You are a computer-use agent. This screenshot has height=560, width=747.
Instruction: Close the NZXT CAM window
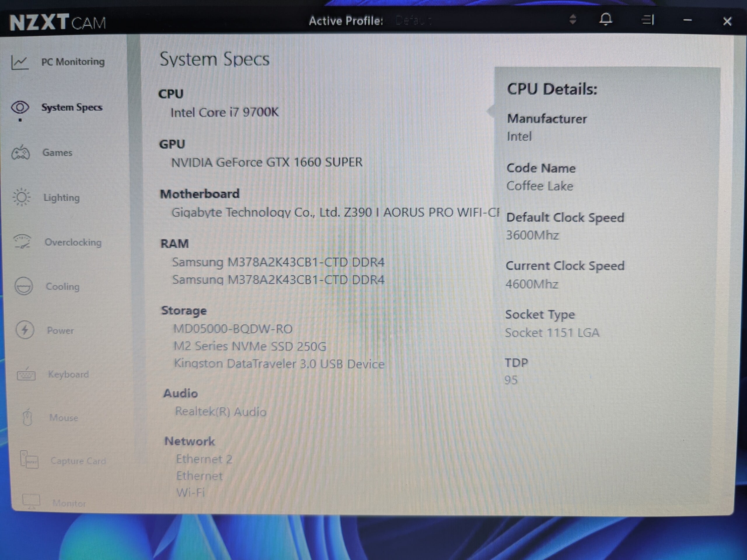(x=727, y=21)
